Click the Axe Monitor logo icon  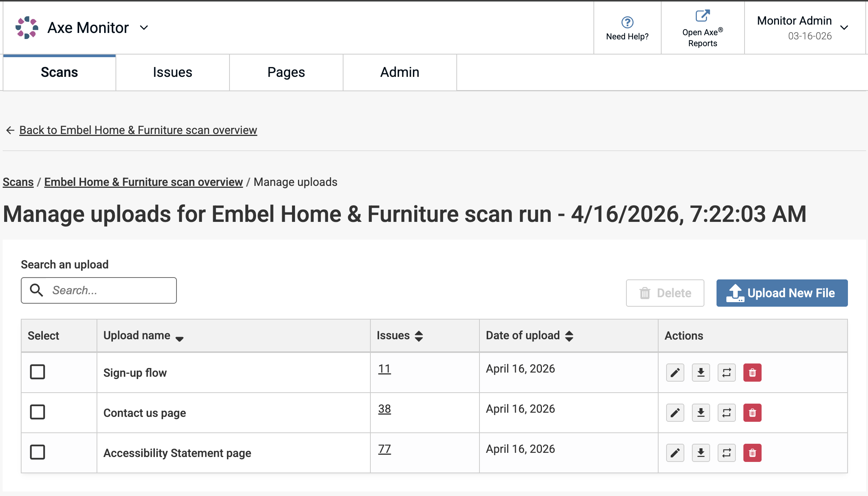tap(27, 27)
